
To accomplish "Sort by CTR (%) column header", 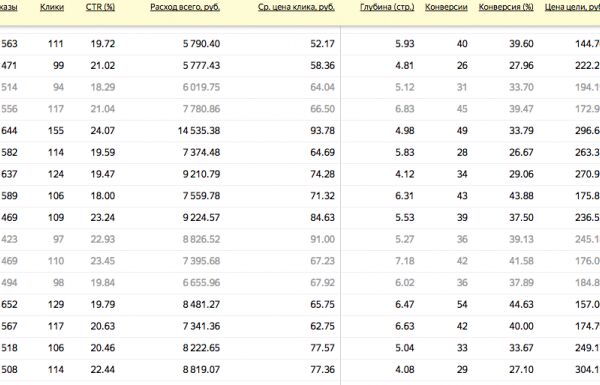I will [x=100, y=7].
